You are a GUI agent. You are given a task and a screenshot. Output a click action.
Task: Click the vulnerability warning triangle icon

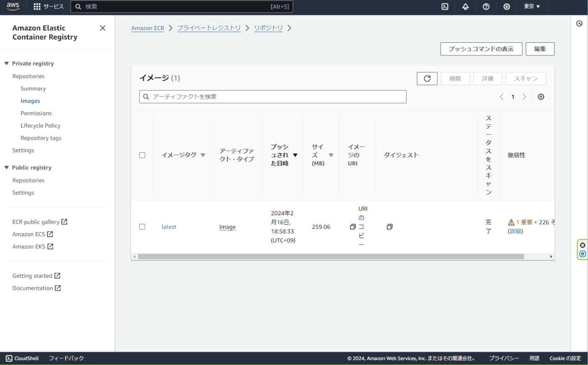(511, 222)
